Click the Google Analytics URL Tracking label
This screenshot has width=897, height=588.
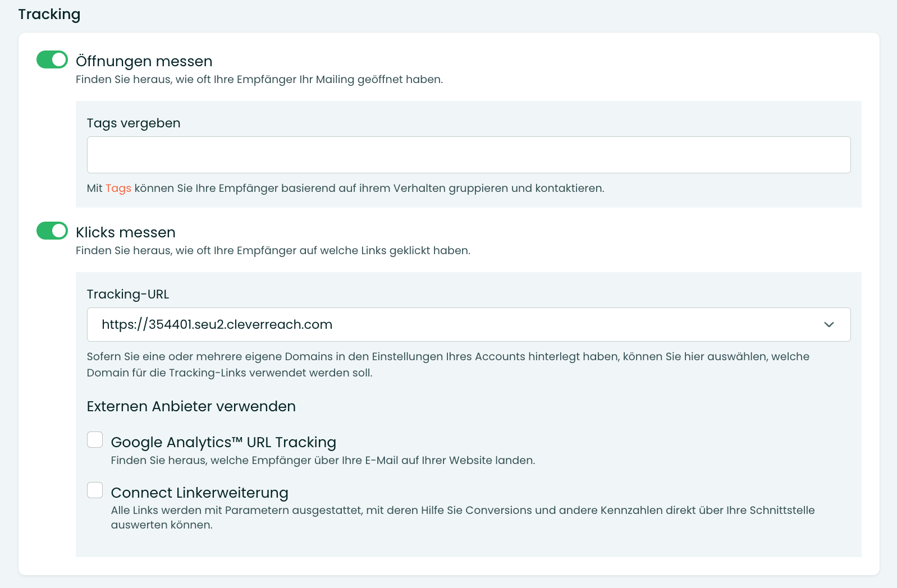(223, 442)
